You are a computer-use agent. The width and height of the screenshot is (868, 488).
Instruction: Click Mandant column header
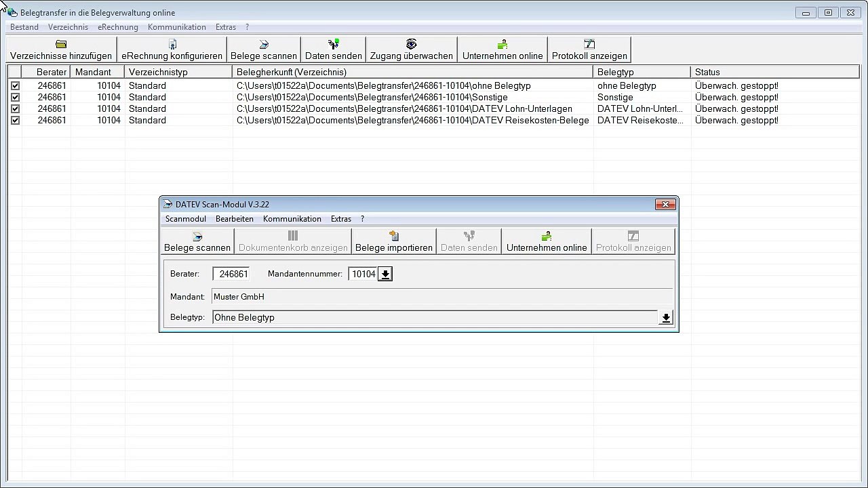click(98, 72)
